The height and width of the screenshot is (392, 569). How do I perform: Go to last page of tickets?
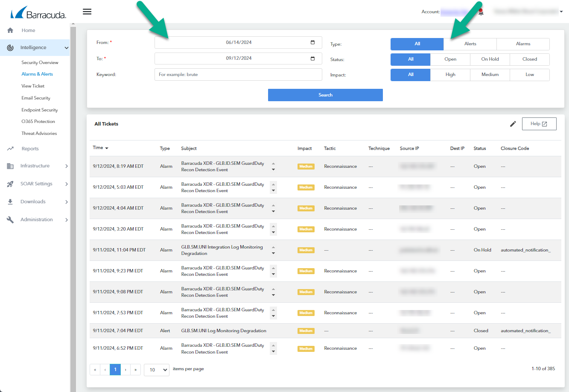(x=136, y=370)
